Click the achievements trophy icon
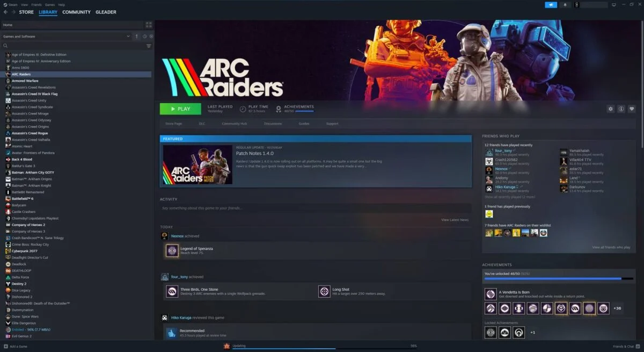Viewport: 644px width, 352px height. (278, 108)
